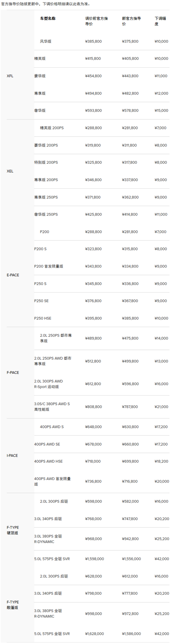Click the XEL model label
The image size is (177, 644).
coord(10,171)
